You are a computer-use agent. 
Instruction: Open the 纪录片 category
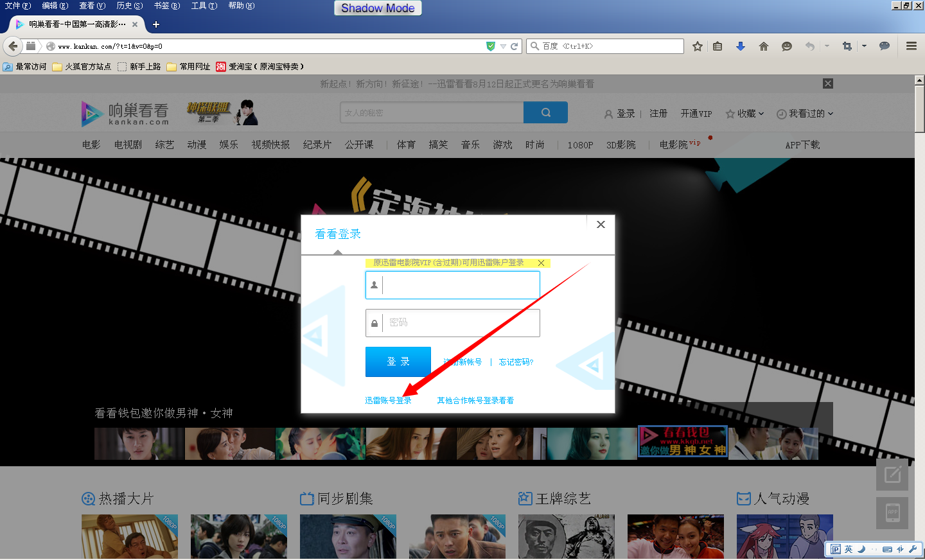coord(317,145)
